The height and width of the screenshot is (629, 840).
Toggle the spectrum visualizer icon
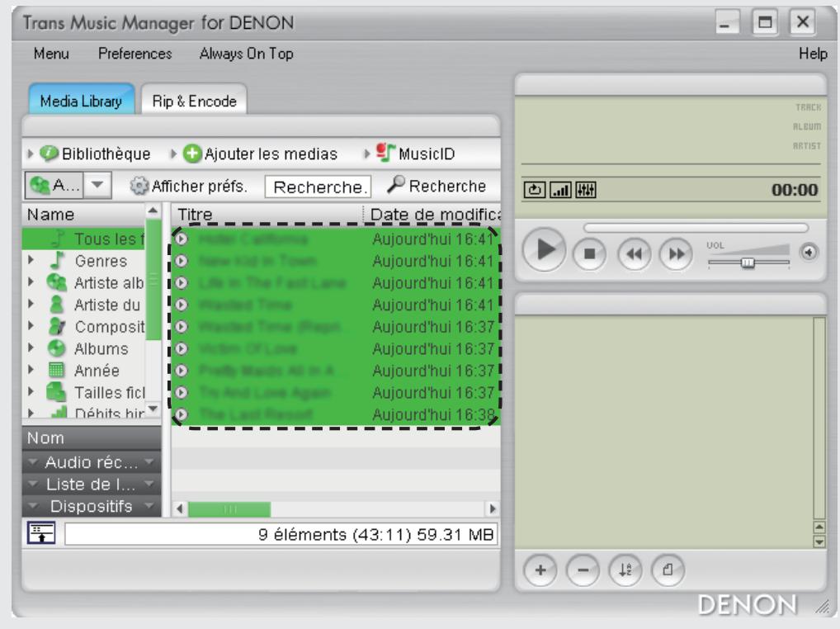point(560,190)
